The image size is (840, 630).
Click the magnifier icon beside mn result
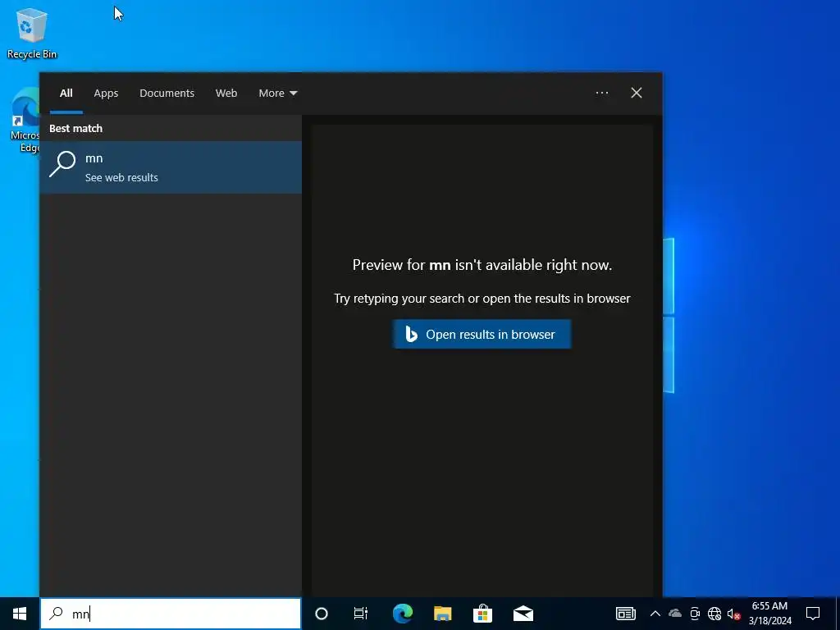62,163
